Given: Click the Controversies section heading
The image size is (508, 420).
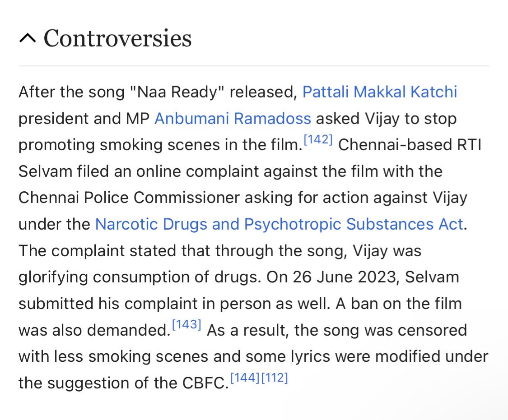Looking at the screenshot, I should tap(117, 38).
